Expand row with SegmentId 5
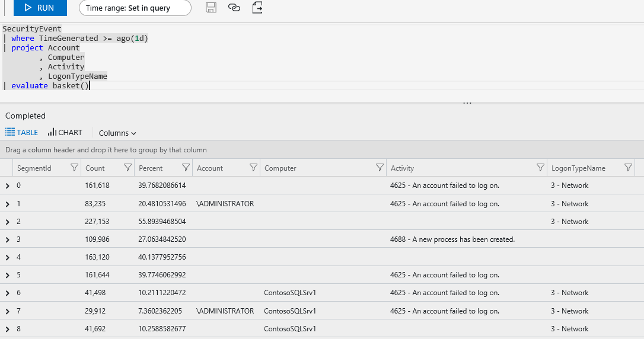Screen dimensions: 644x339 pyautogui.click(x=7, y=276)
